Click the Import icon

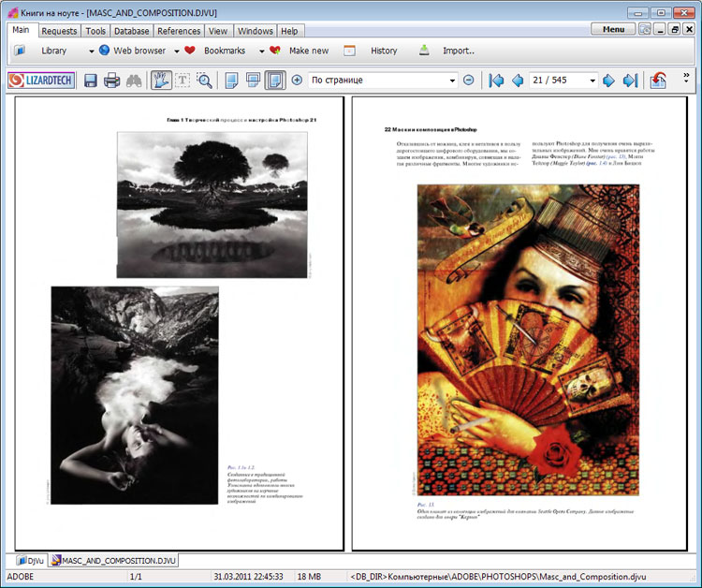(x=424, y=51)
